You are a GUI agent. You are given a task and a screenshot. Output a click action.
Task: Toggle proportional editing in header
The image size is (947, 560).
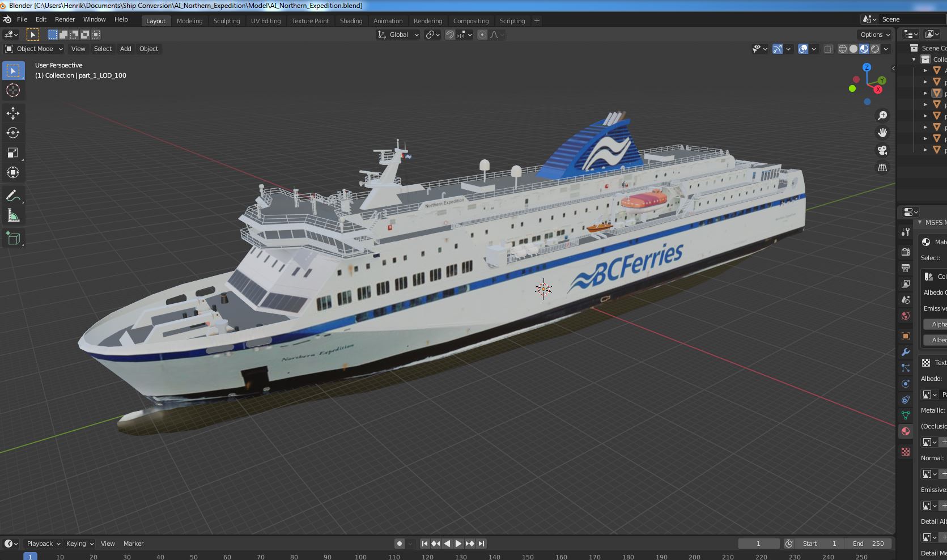482,35
